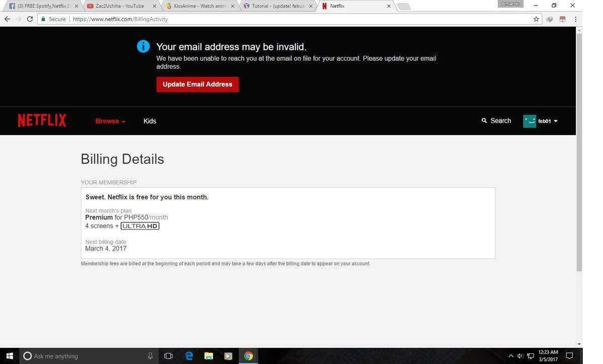Click the Cortana Ask me anything box

point(88,356)
